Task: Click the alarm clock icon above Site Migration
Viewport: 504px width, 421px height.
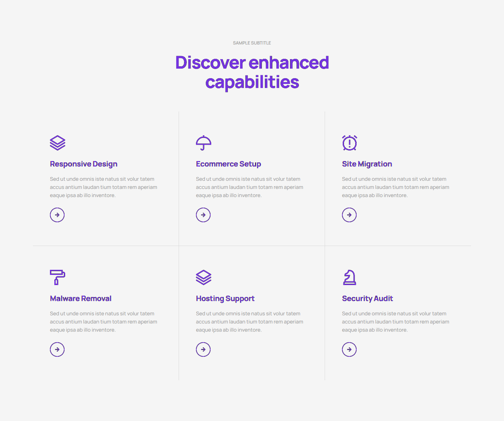Action: click(349, 143)
